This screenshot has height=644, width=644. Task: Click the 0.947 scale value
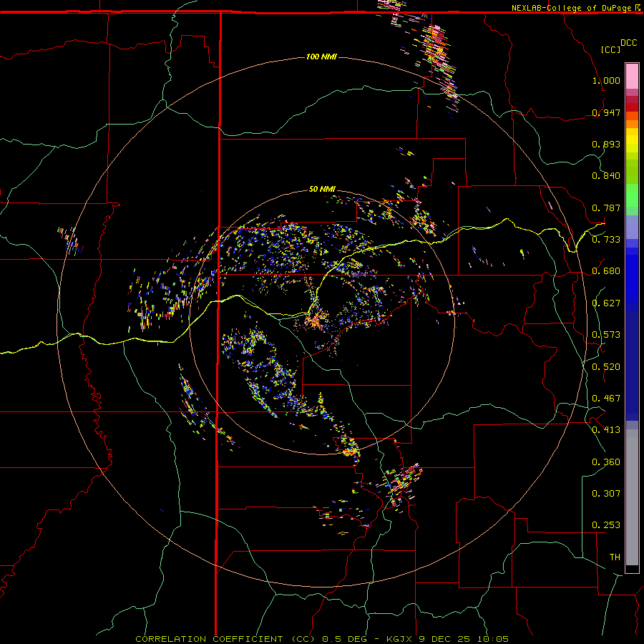pos(606,112)
